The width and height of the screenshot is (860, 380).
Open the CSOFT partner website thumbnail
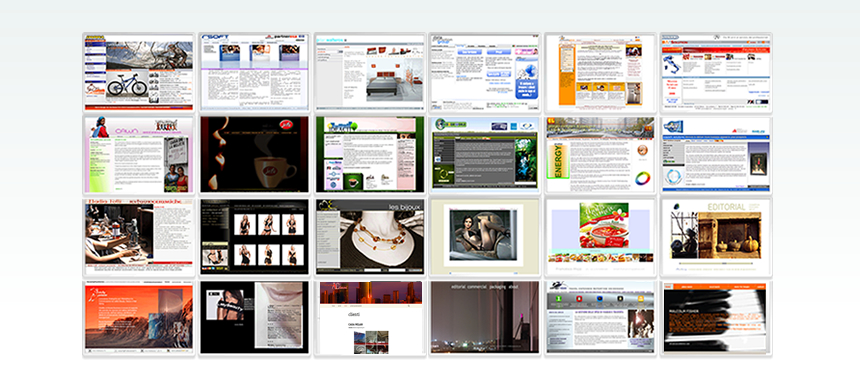pyautogui.click(x=254, y=72)
